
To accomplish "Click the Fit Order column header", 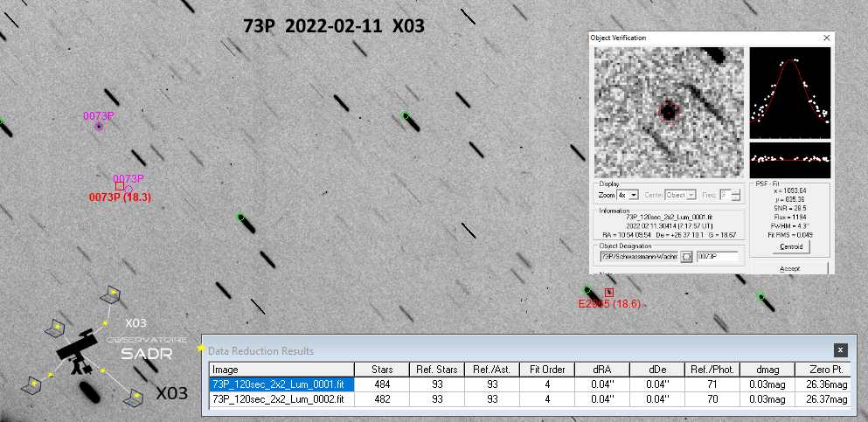I will [546, 370].
